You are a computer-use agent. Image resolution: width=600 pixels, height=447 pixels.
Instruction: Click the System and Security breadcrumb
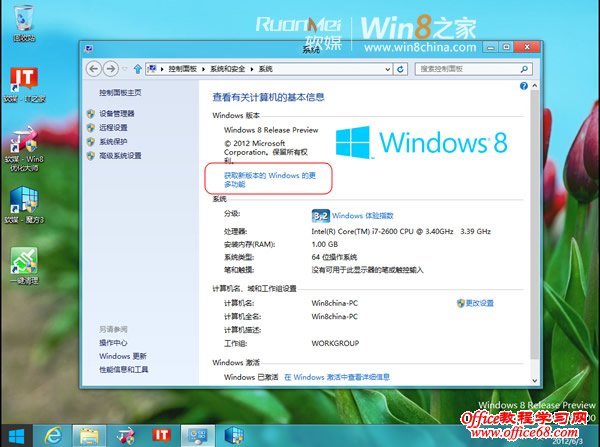point(228,69)
